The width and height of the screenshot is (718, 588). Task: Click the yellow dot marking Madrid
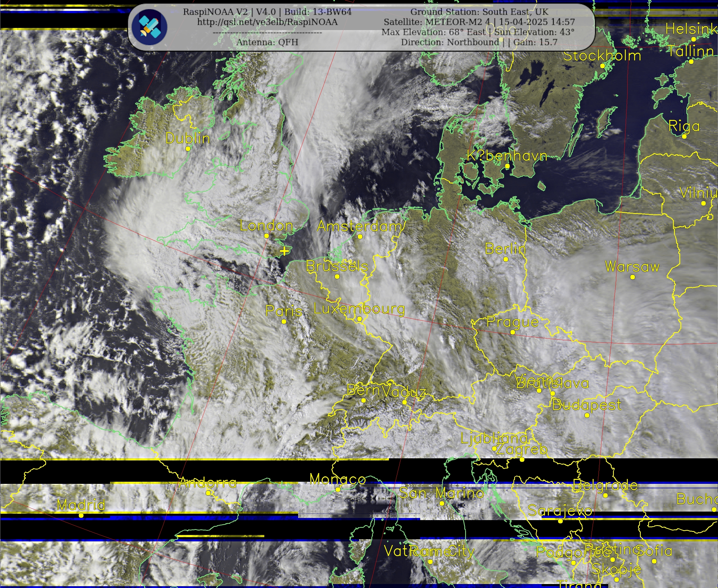tap(81, 516)
